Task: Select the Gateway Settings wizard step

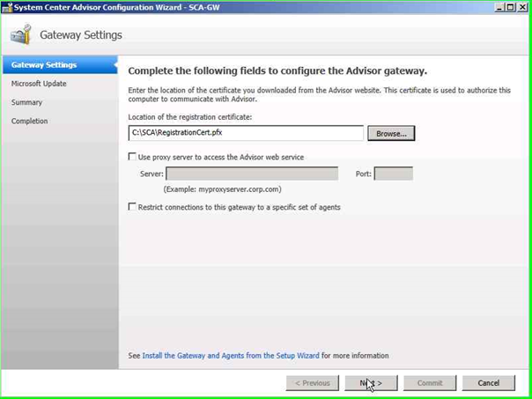Action: [x=44, y=65]
